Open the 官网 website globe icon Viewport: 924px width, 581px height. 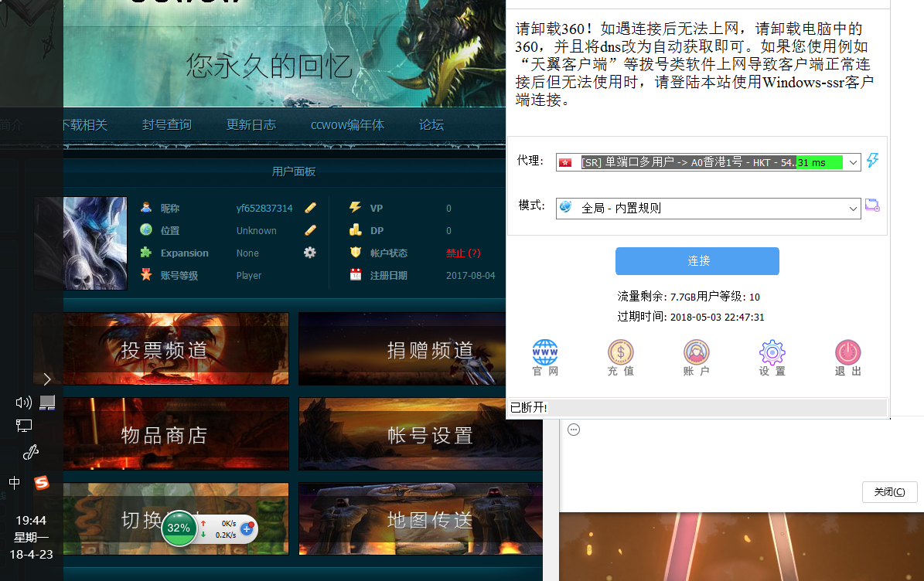pos(545,352)
